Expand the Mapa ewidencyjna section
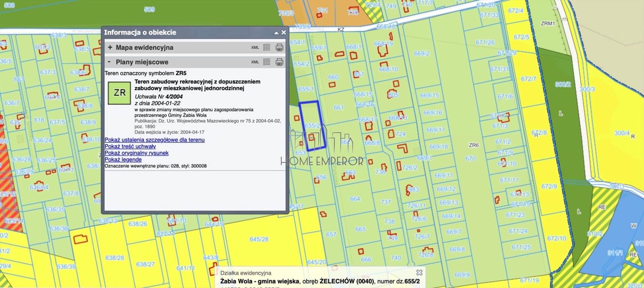Viewport: 644px width, 288px height. [110, 47]
